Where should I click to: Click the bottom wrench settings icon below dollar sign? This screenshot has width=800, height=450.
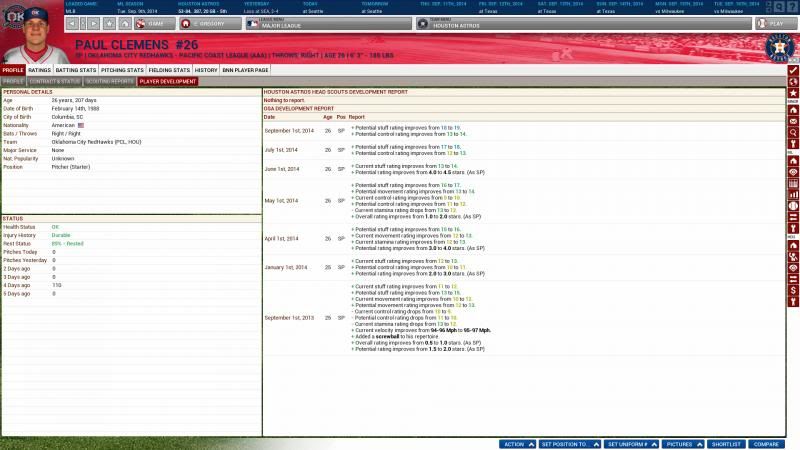[793, 302]
